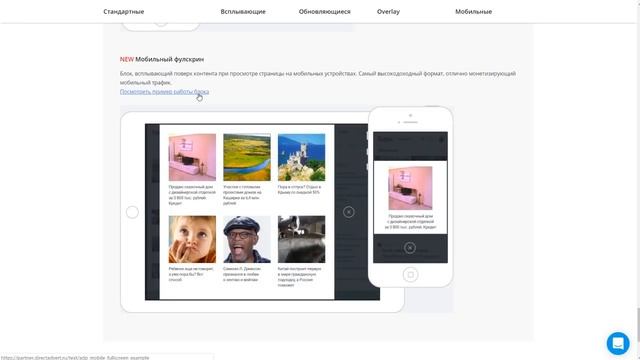Click the seaside castle ad thumbnail

[302, 157]
